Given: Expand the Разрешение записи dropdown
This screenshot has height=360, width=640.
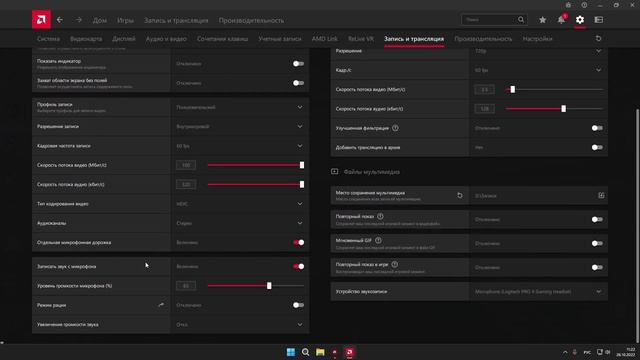Looking at the screenshot, I should coord(240,127).
